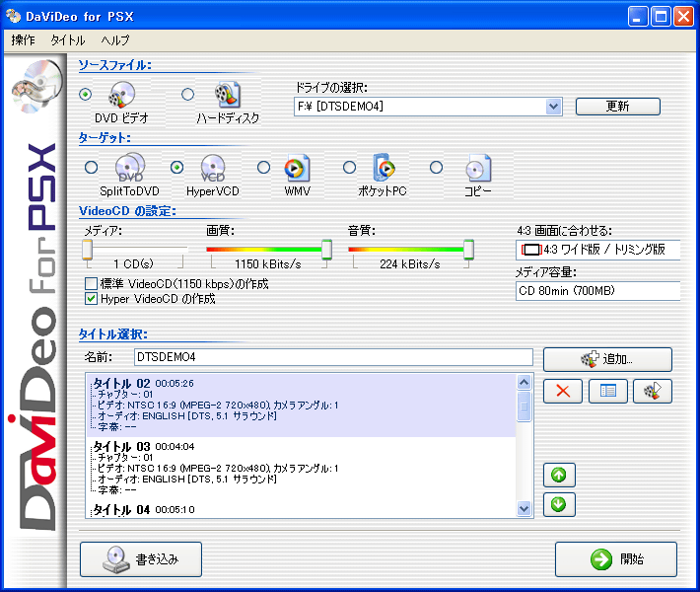Screen dimensions: 700x592
Task: Select WMV target radio button
Action: [x=263, y=168]
